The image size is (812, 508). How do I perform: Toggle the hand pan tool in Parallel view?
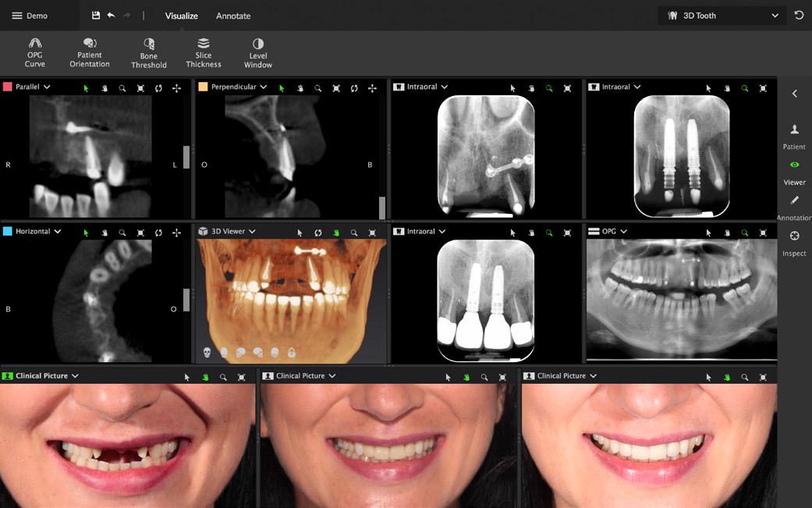(x=104, y=88)
